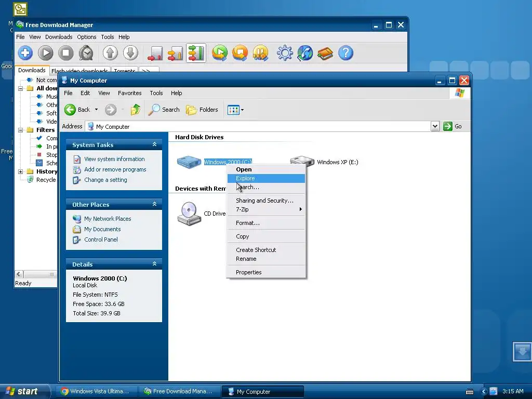532x399 pixels.
Task: Open Back button history dropdown arrow
Action: coord(96,110)
